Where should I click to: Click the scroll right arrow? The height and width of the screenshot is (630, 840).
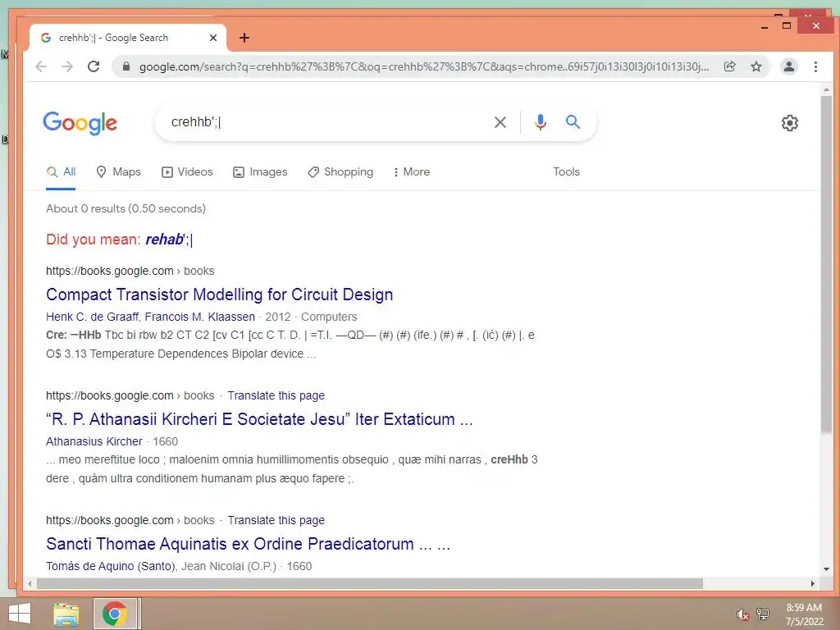click(x=813, y=583)
